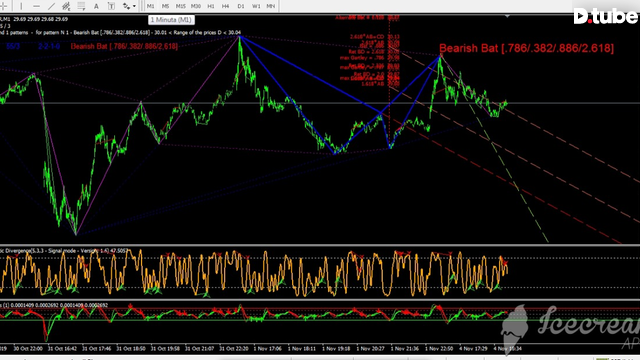The width and height of the screenshot is (640, 360).
Task: Click the 31 Oct 18:50 time axis label
Action: click(x=131, y=349)
